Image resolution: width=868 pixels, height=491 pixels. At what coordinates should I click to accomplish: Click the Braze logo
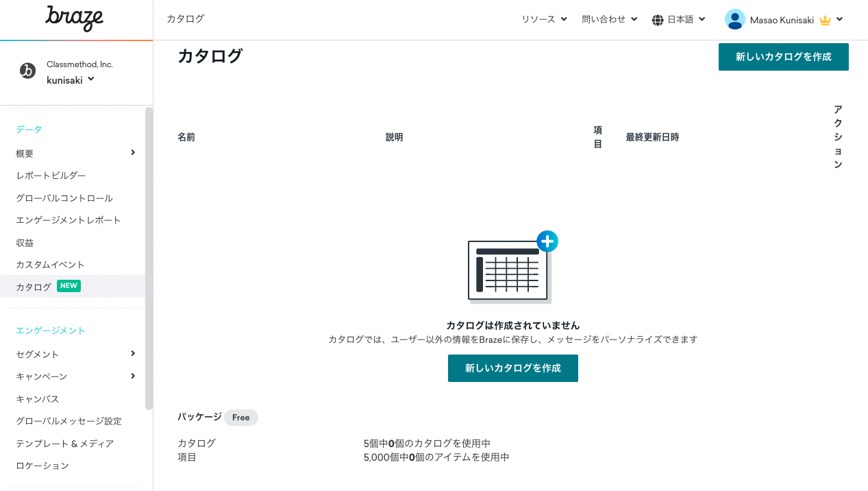[x=75, y=19]
